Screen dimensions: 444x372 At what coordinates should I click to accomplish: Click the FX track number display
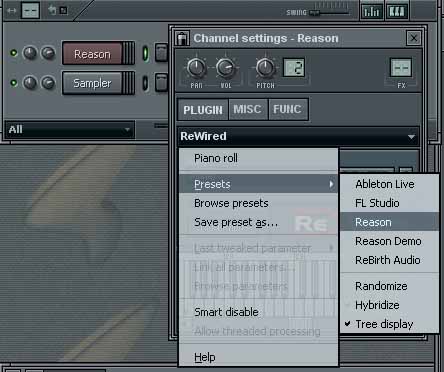pyautogui.click(x=401, y=68)
